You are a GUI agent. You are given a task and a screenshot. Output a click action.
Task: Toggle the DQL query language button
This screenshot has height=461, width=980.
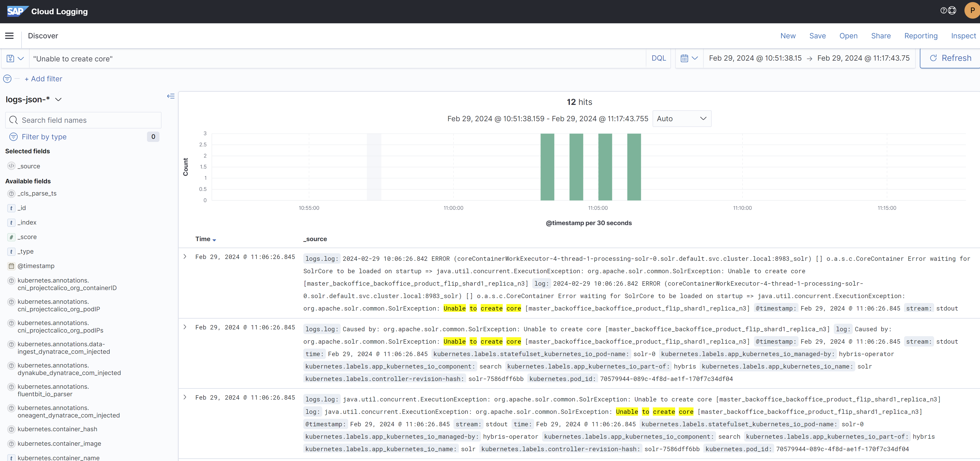point(659,58)
